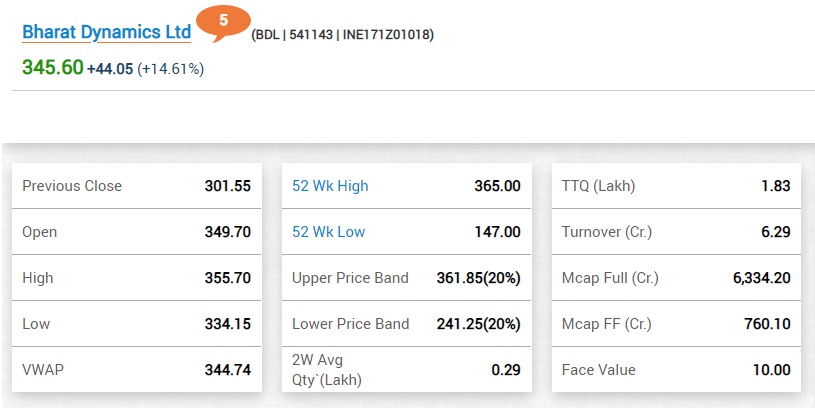Click the orange comment bubble showing 5
The height and width of the screenshot is (408, 815).
pos(224,21)
